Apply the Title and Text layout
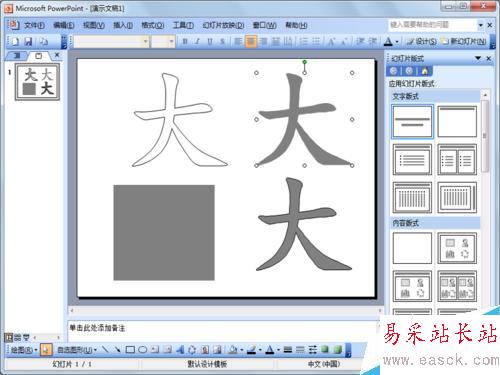The image size is (500, 375). [412, 160]
